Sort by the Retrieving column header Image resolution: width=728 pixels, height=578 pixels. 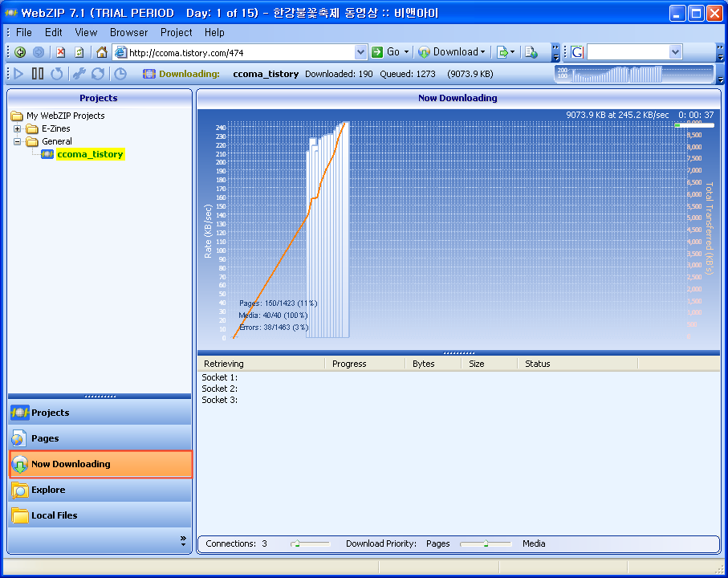pyautogui.click(x=262, y=364)
